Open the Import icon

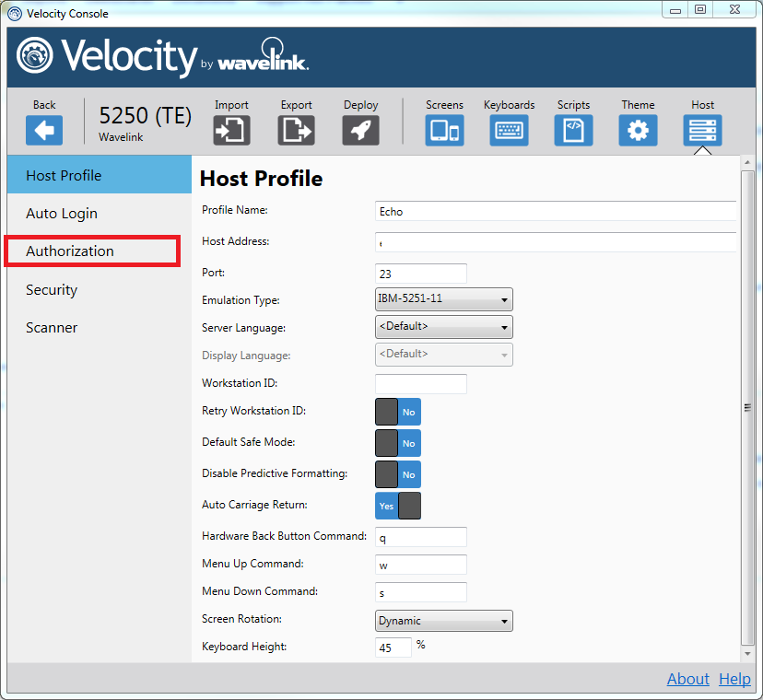(231, 130)
